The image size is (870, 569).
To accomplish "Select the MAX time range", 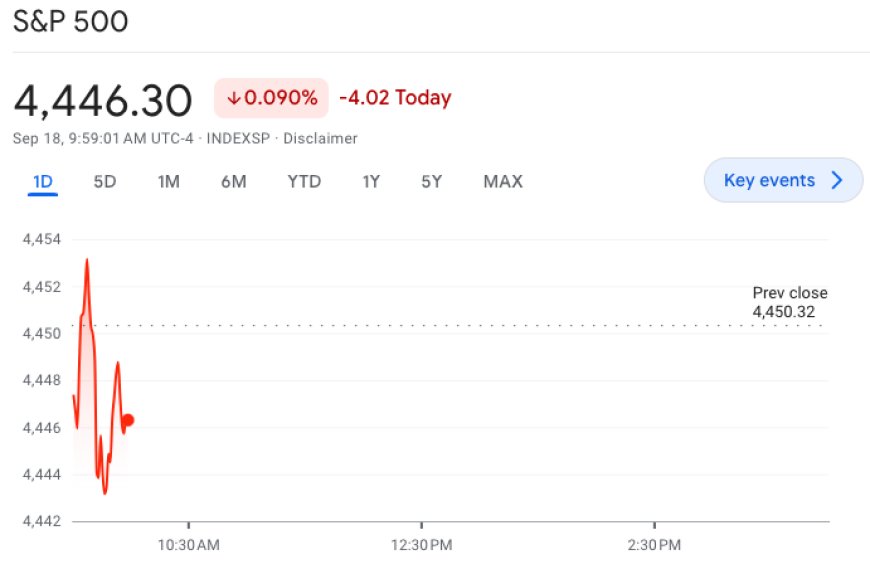I will 503,181.
